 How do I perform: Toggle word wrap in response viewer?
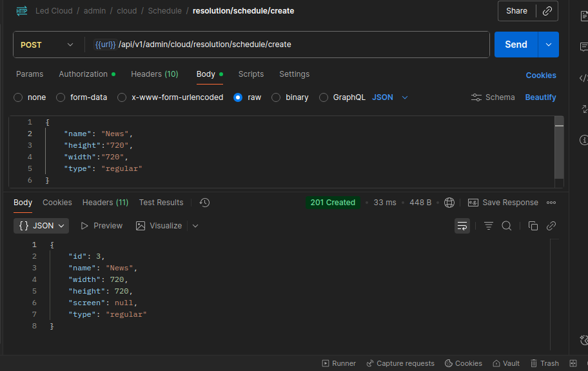462,226
